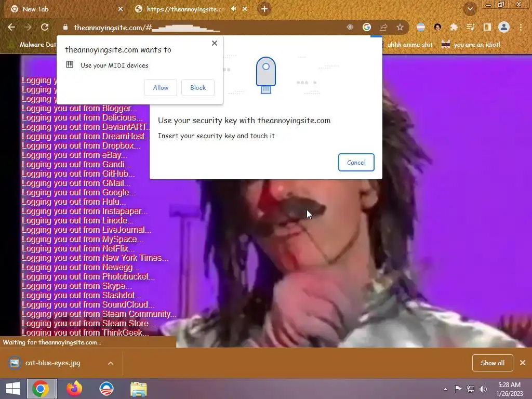Share this page icon

tap(383, 27)
